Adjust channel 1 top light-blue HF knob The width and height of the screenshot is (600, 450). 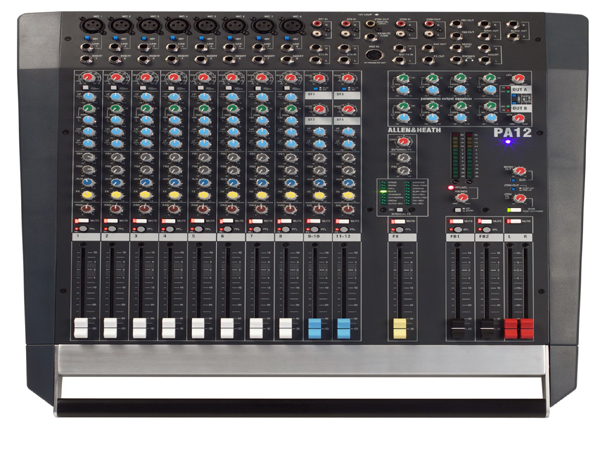[x=88, y=97]
